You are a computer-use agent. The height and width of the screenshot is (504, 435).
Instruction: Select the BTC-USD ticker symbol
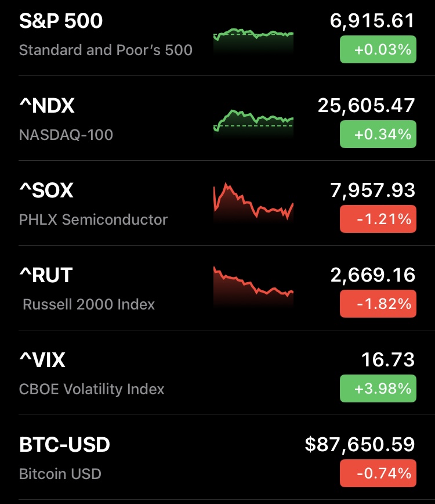[x=64, y=445]
